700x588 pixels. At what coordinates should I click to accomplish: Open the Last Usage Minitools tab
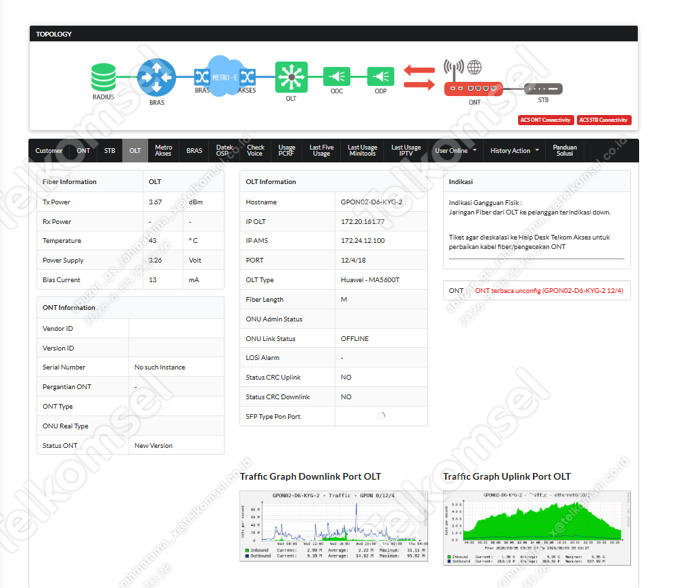pyautogui.click(x=363, y=150)
